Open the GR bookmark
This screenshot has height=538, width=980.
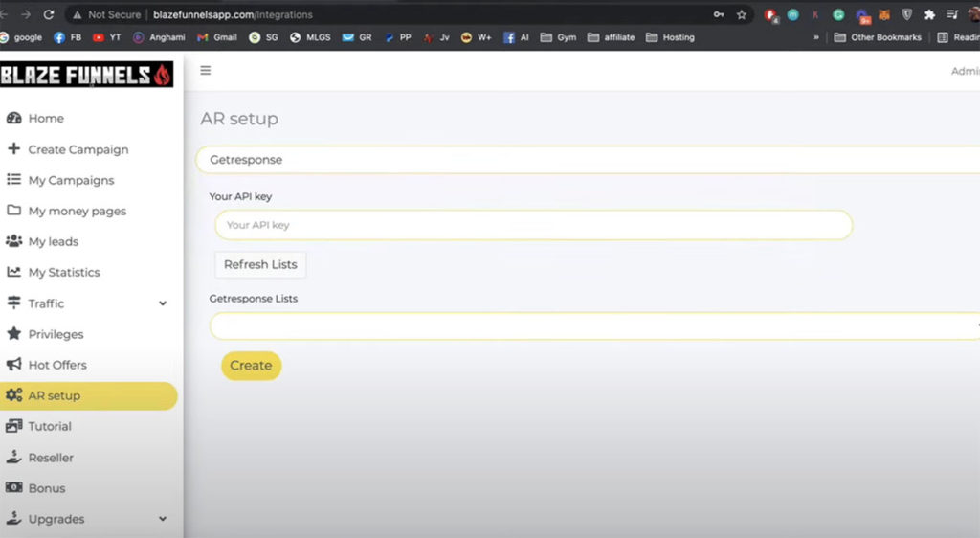(357, 37)
